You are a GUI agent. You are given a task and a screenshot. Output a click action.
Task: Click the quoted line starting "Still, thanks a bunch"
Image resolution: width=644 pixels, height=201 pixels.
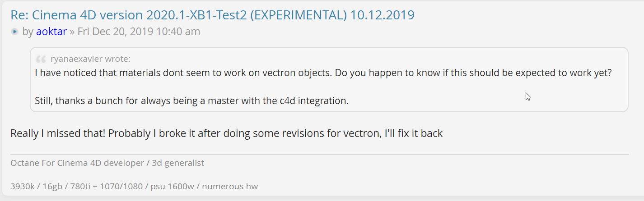191,100
